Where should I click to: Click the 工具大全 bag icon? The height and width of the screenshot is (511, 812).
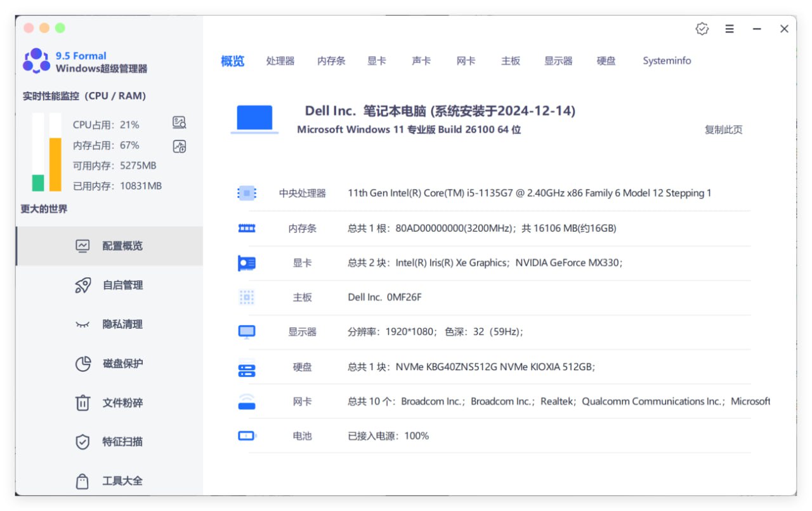tap(82, 481)
